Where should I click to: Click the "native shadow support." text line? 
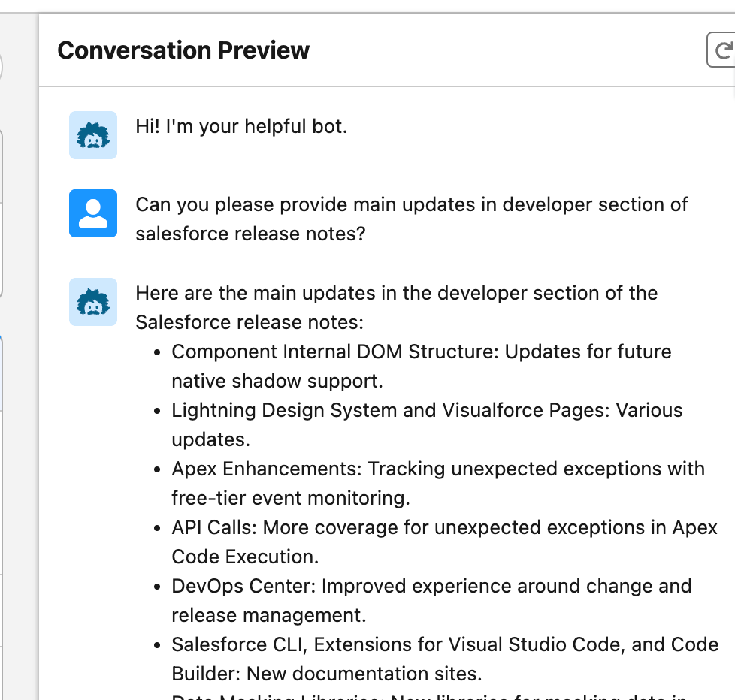pos(277,381)
